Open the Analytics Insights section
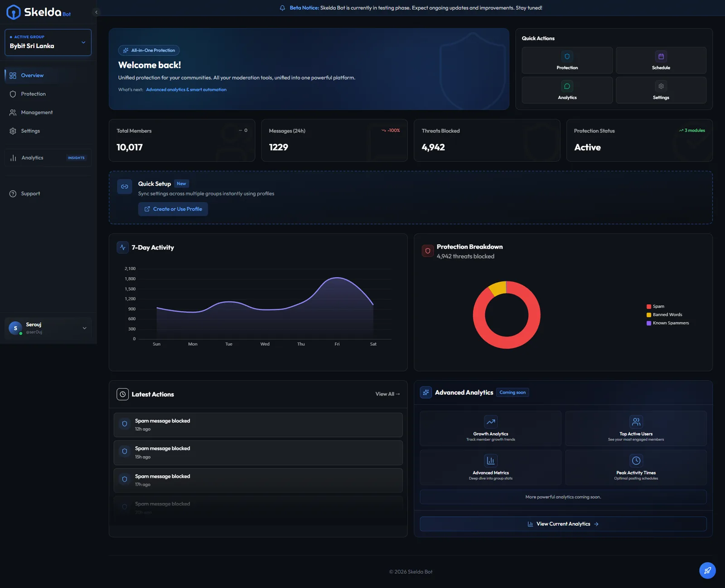 [x=48, y=158]
